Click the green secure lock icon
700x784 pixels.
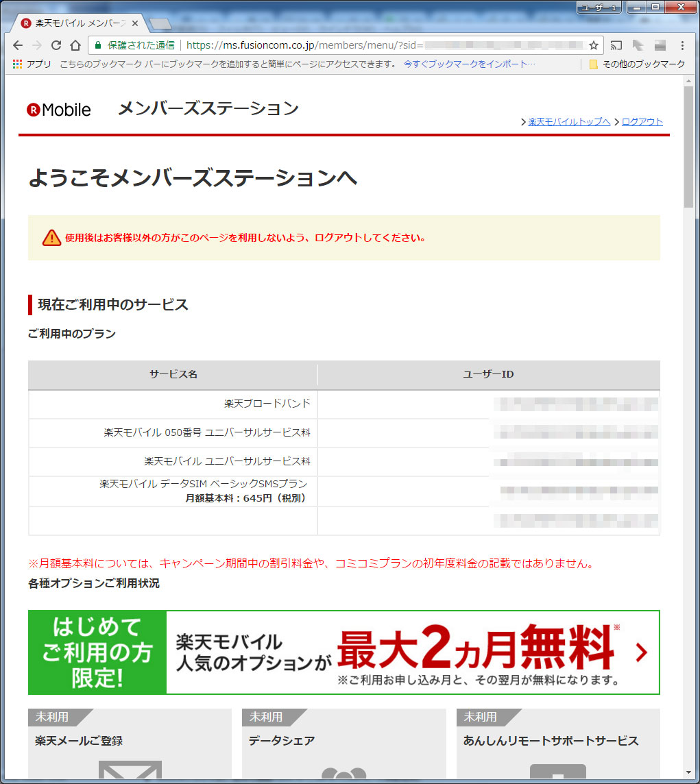click(98, 45)
